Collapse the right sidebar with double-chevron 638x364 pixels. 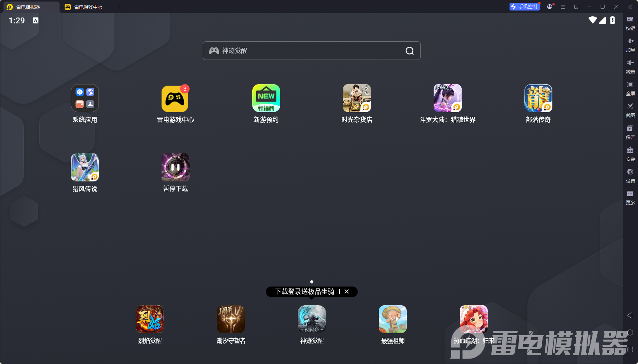coord(630,7)
